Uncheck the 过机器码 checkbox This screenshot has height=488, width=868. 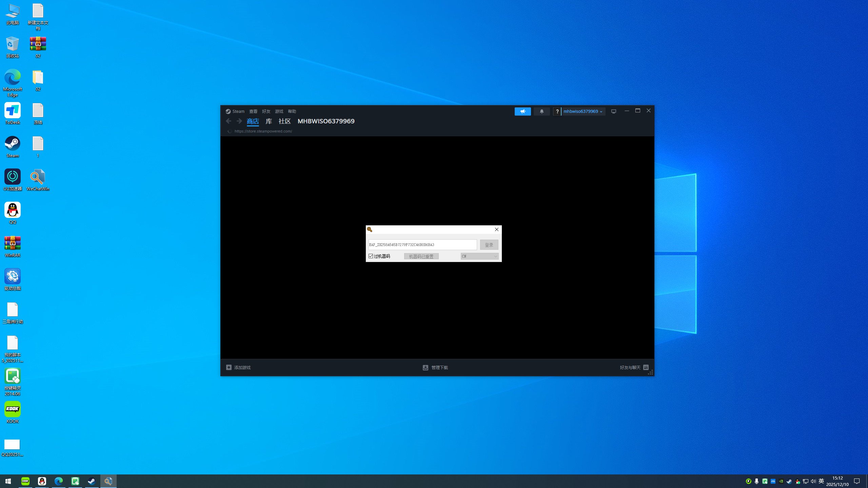(371, 256)
